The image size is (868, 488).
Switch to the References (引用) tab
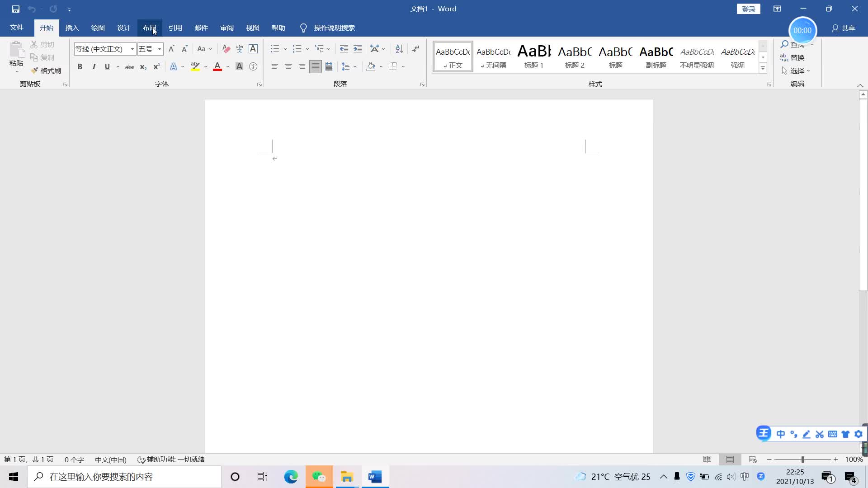pos(175,28)
